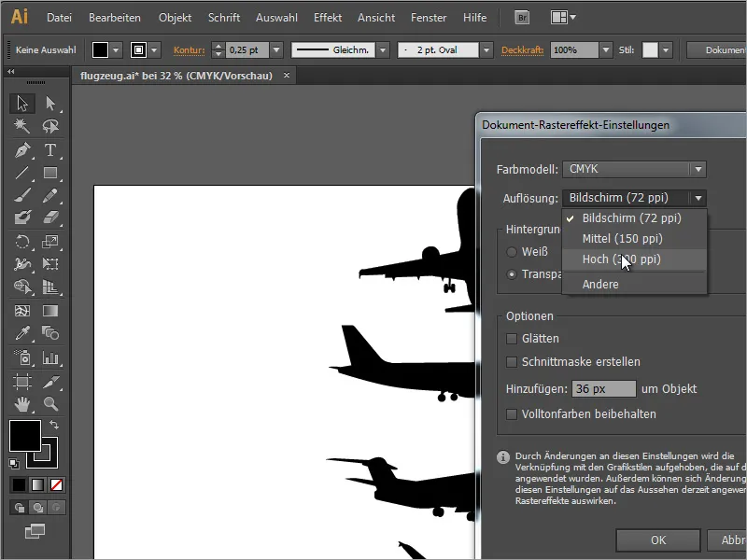Select the Warp/Width tool

(21, 264)
